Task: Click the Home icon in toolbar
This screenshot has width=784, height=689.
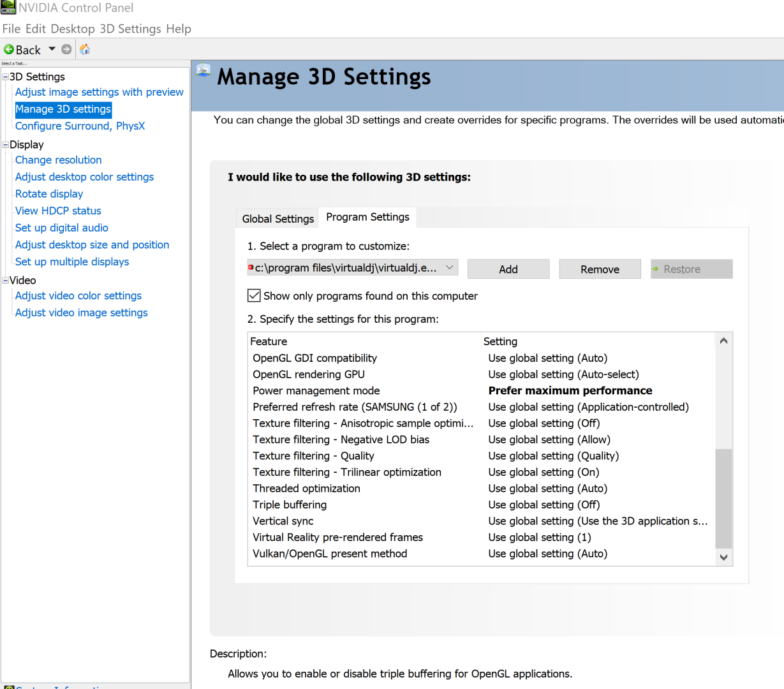Action: (85, 49)
